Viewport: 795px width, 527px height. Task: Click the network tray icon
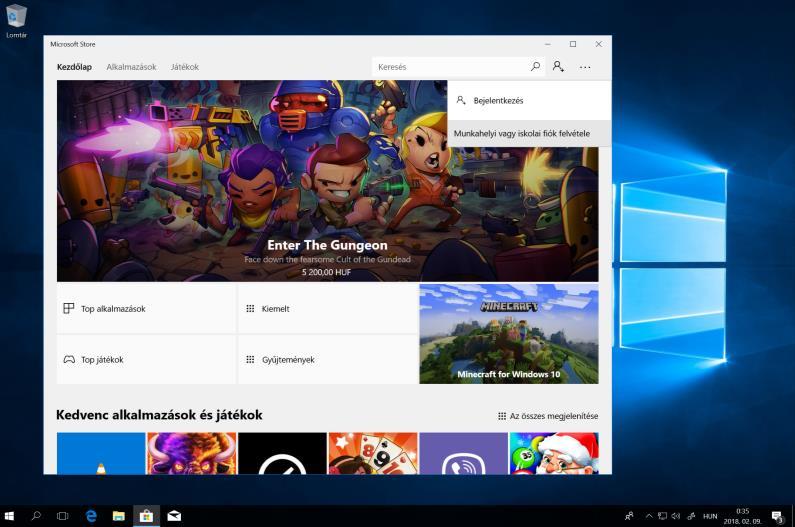[662, 516]
